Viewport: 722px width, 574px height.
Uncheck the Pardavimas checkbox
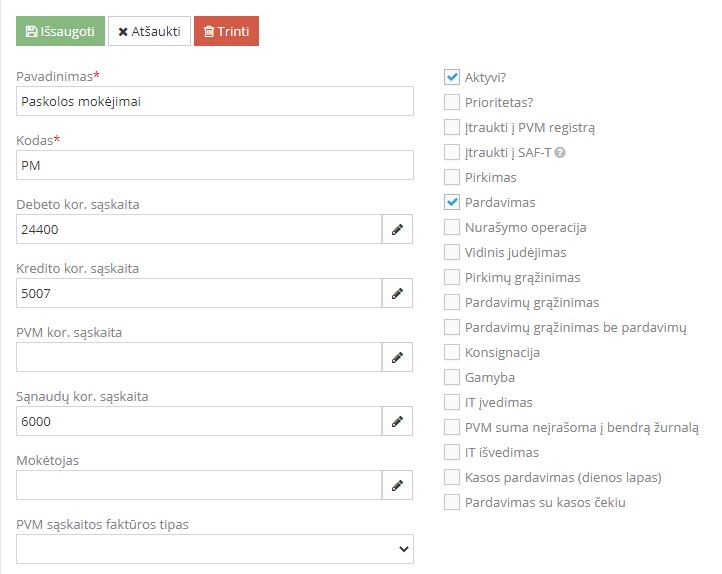click(452, 202)
